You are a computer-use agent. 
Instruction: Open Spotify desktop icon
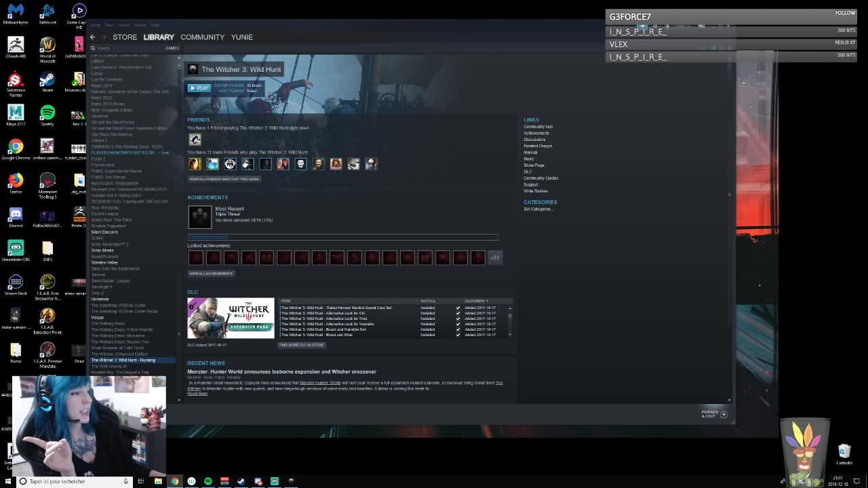pos(47,116)
